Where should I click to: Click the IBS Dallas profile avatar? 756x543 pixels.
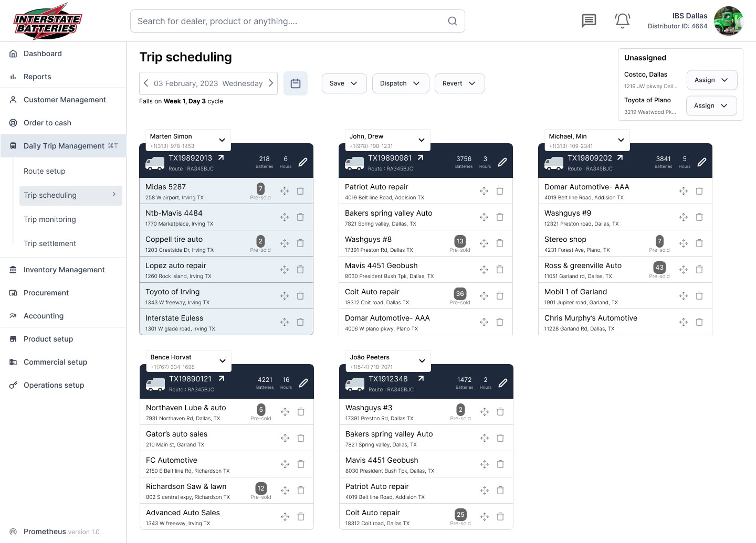[x=729, y=21]
